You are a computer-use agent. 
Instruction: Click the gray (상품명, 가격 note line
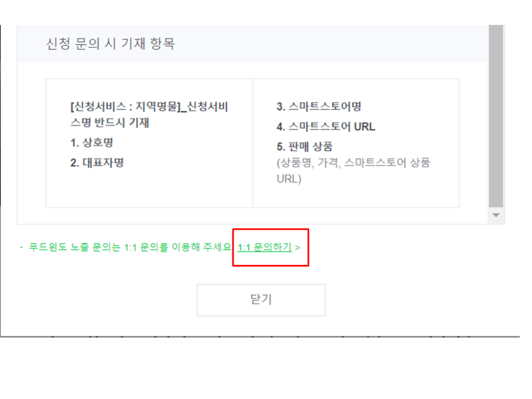point(354,163)
